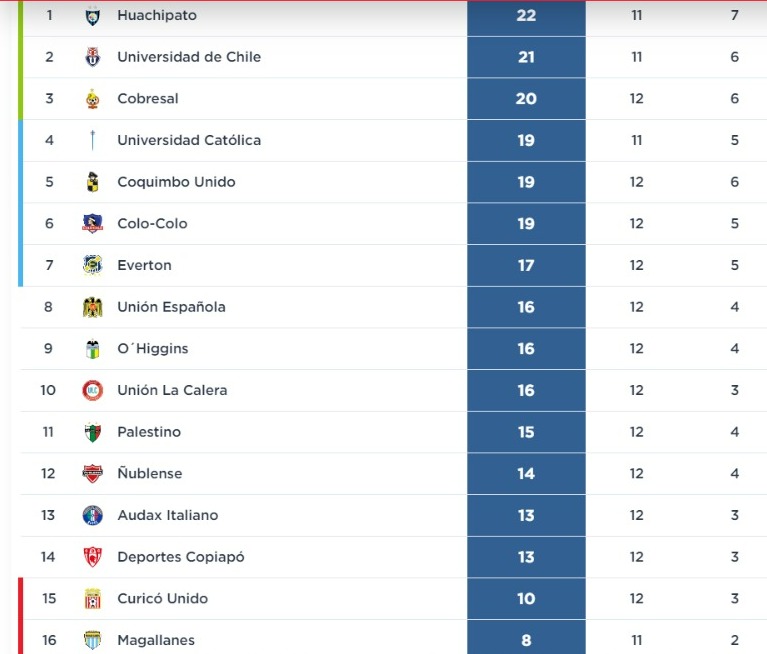Screen dimensions: 767x654
Task: Select the Audax Italiano circular crest
Action: [x=92, y=515]
